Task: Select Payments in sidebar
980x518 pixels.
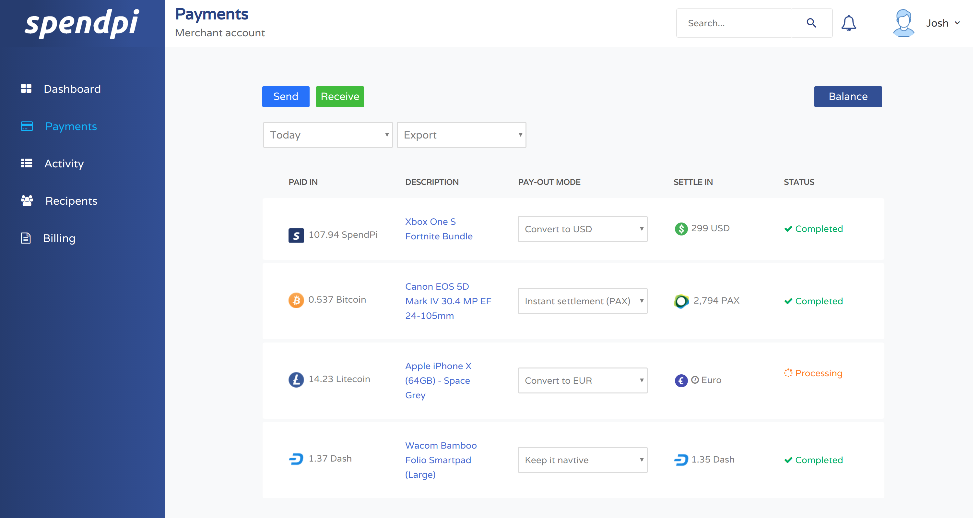Action: click(71, 126)
